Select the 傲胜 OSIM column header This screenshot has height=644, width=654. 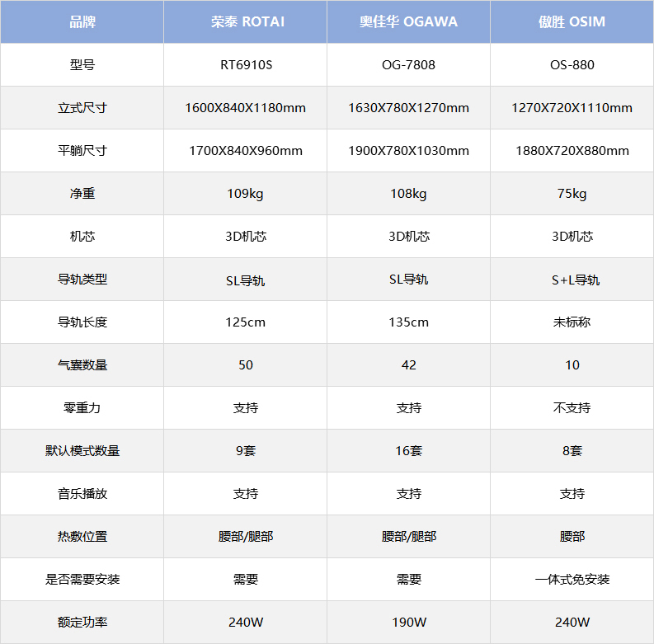(x=572, y=21)
